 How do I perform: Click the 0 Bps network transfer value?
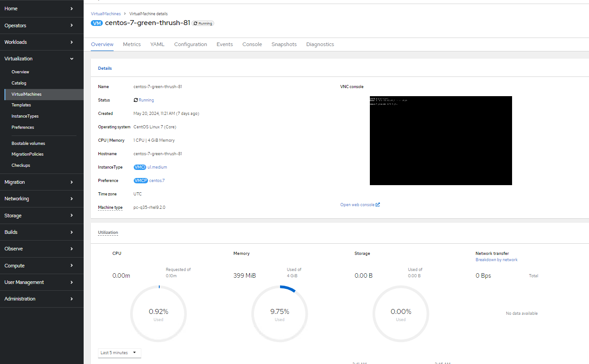click(x=483, y=275)
